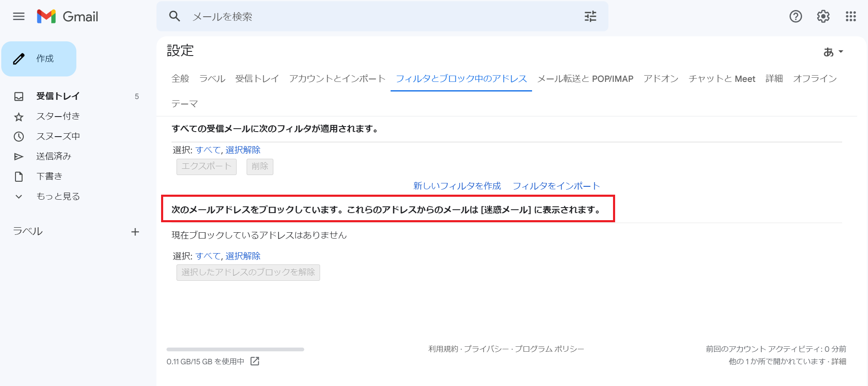This screenshot has width=868, height=386.
Task: Open storage management external link icon
Action: click(x=255, y=361)
